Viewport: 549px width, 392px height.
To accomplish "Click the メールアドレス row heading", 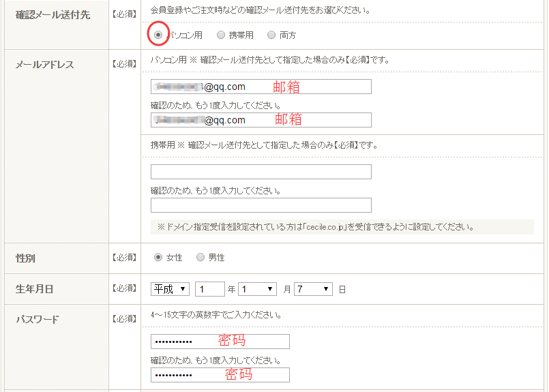I will [44, 65].
